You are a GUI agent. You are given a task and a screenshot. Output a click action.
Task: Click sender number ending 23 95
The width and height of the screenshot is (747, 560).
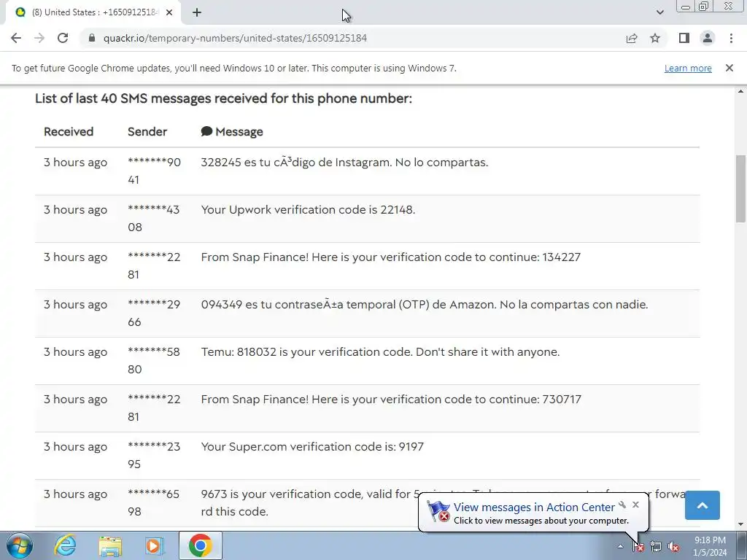(154, 455)
